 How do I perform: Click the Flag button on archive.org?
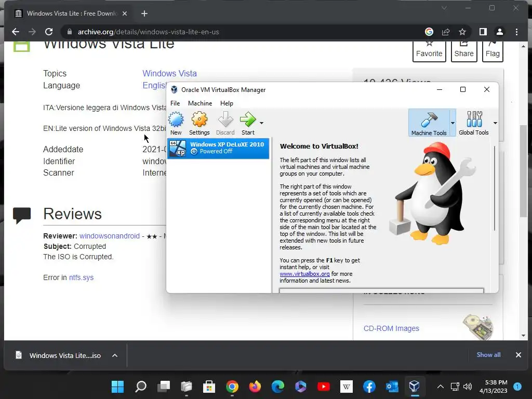point(493,50)
